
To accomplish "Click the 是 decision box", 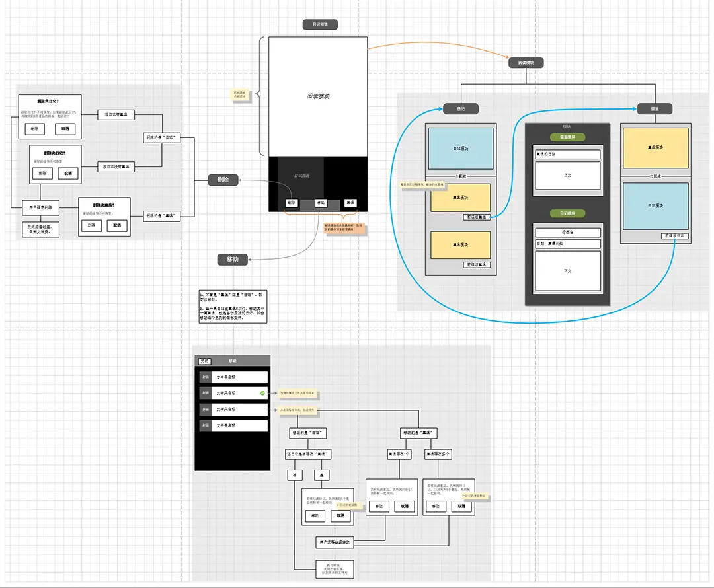I will click(x=322, y=475).
